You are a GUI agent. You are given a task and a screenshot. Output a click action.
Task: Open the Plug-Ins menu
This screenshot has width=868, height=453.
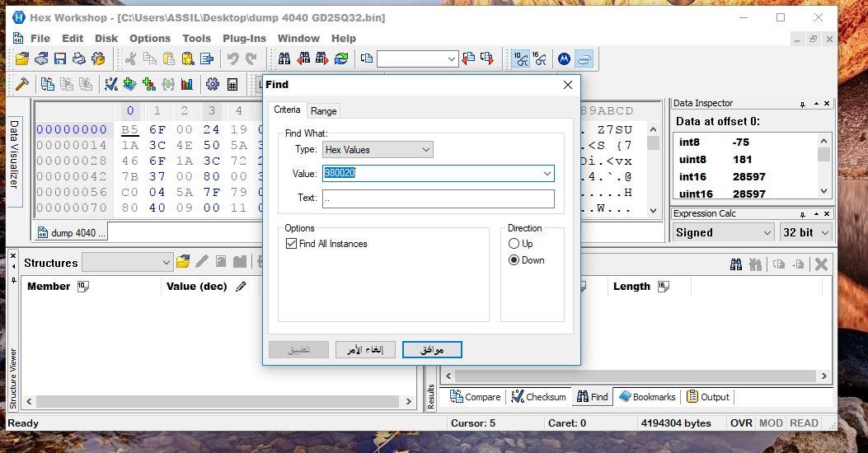click(x=244, y=38)
